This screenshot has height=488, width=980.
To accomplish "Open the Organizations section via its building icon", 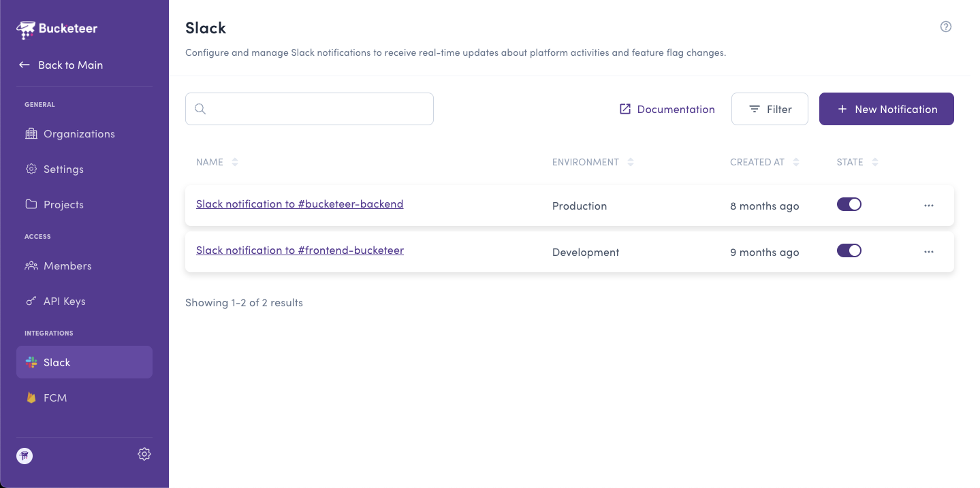I will point(31,133).
